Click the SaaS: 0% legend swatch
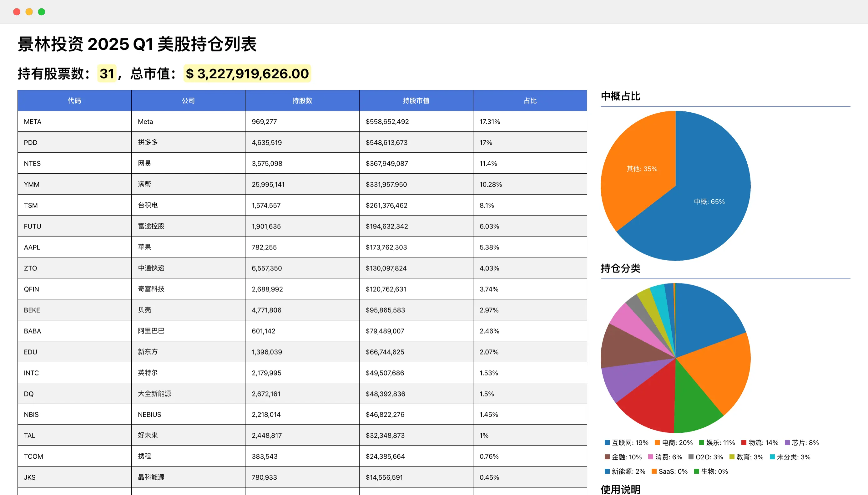 click(654, 471)
